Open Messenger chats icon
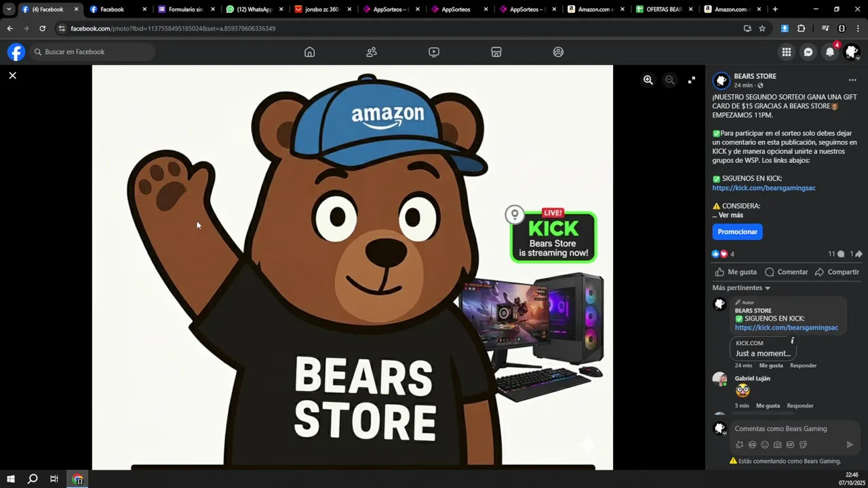868x488 pixels. point(808,52)
